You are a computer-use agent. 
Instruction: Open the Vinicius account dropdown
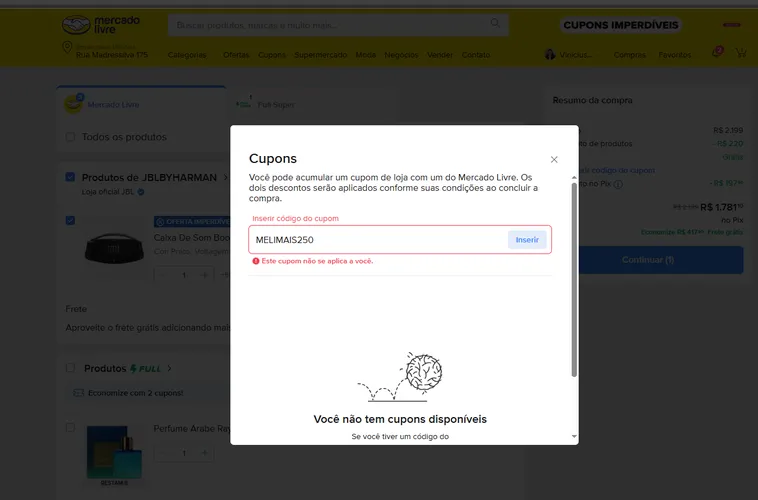(x=575, y=55)
